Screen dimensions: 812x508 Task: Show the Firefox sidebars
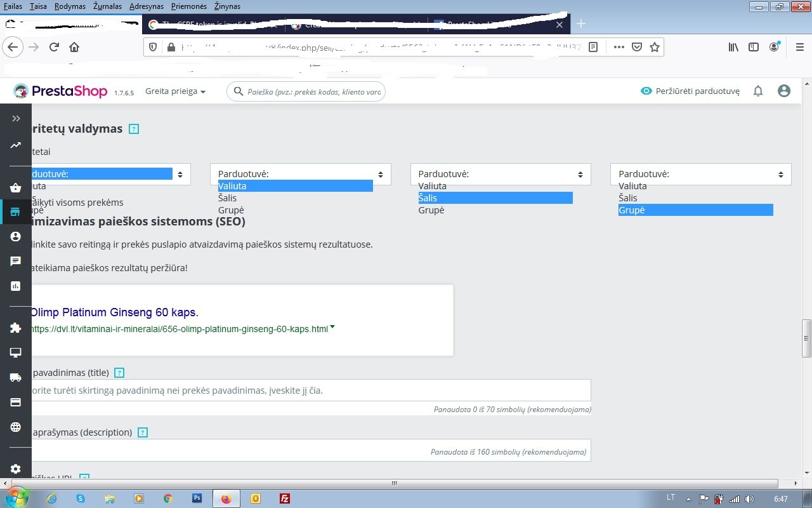point(754,47)
